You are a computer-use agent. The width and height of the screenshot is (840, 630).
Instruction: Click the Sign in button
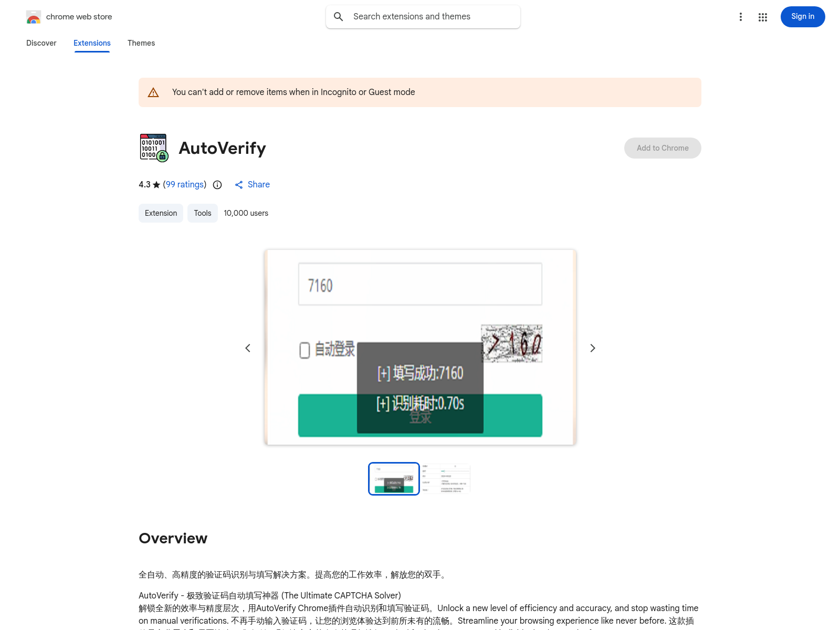coord(803,17)
